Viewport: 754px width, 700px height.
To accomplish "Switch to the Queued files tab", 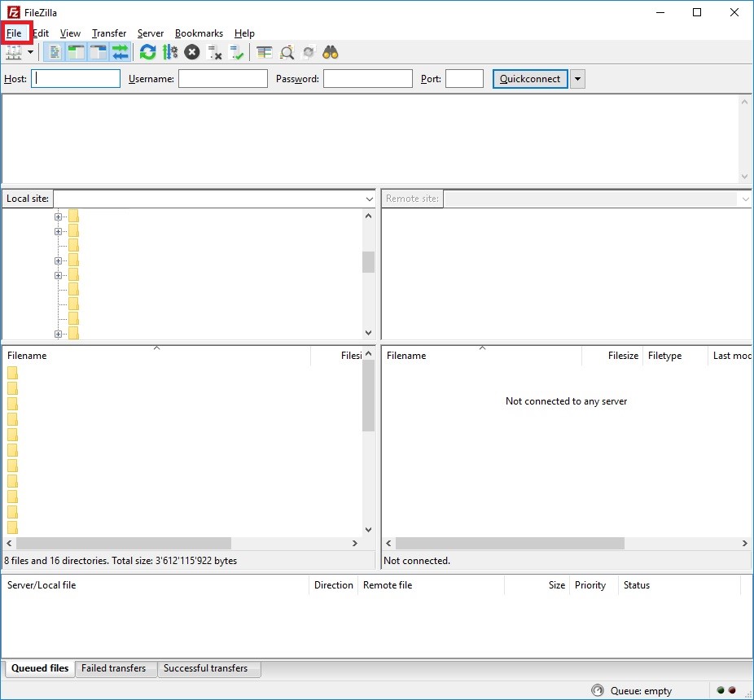I will coord(40,668).
